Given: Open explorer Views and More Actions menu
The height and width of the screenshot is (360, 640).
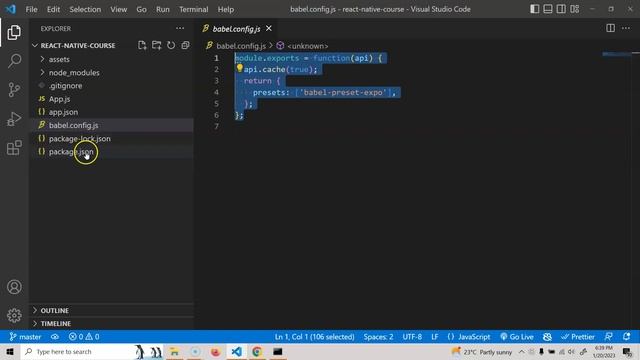Looking at the screenshot, I should (180, 29).
